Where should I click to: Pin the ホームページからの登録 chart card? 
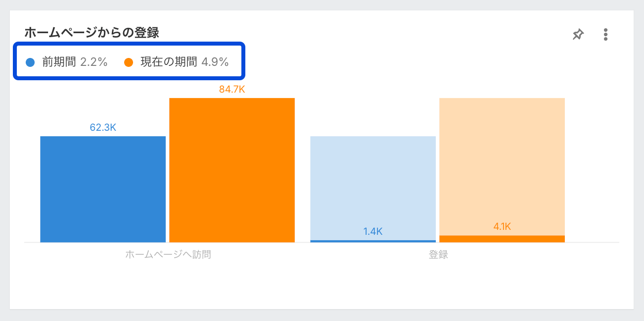coord(578,34)
